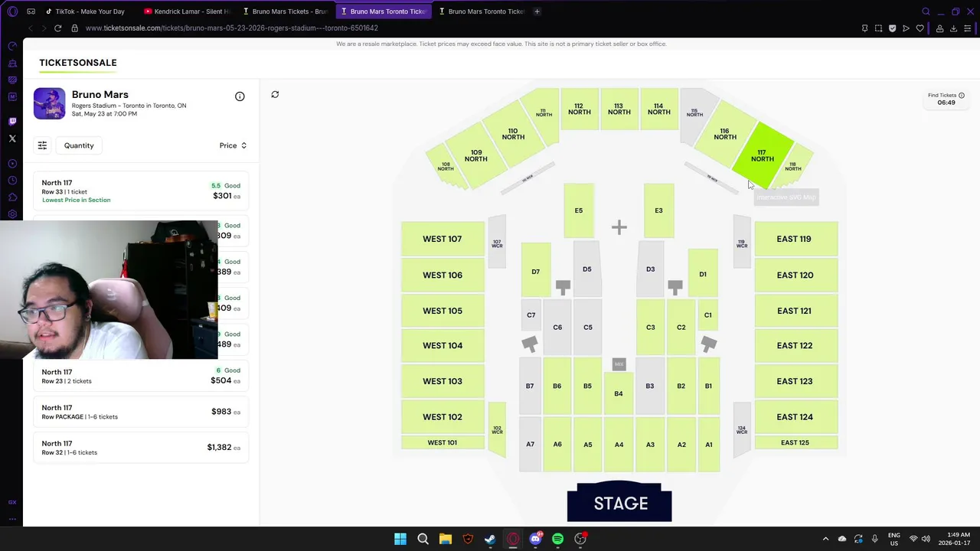The height and width of the screenshot is (551, 980).
Task: Select section EAST 121 on the map
Action: 795,311
